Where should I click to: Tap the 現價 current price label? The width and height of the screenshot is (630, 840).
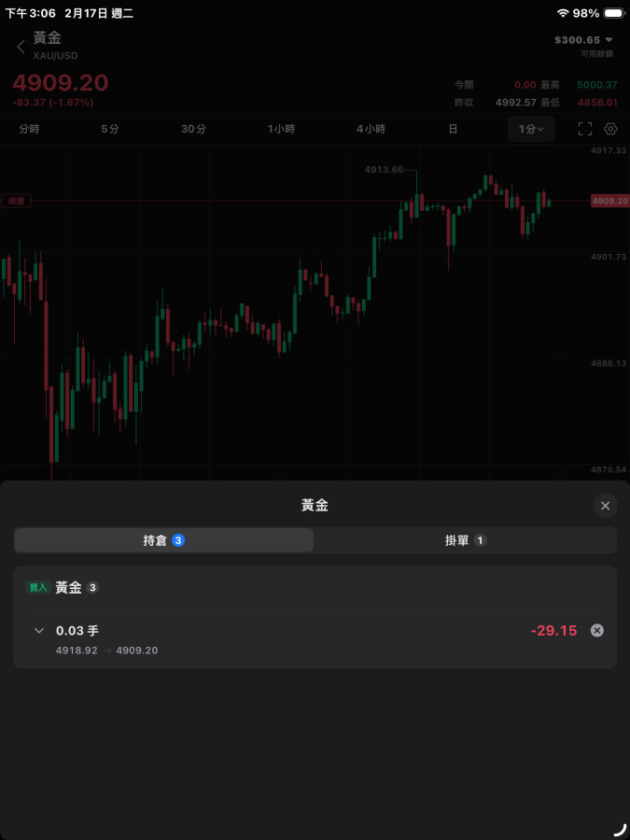pyautogui.click(x=16, y=201)
